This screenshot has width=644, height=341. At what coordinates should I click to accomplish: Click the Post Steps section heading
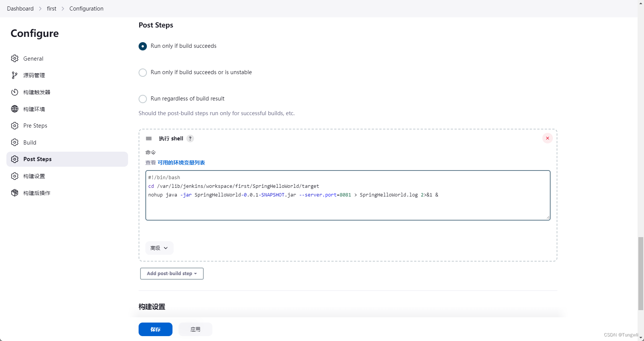(x=156, y=25)
